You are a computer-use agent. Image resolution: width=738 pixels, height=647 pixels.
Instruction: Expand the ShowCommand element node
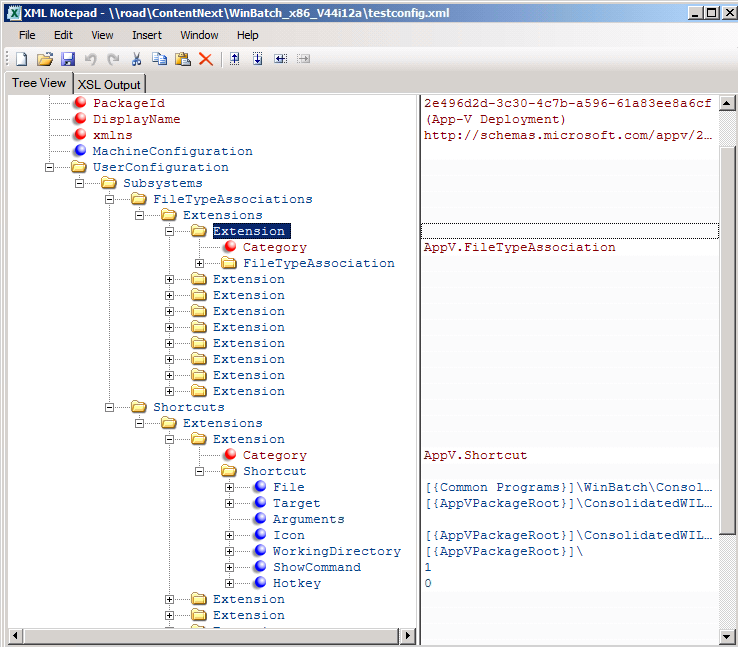pos(230,567)
